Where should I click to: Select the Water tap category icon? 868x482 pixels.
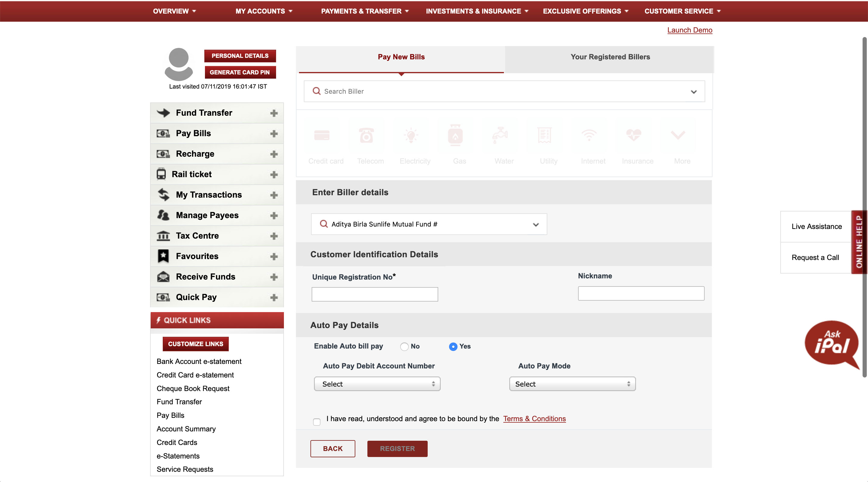500,135
